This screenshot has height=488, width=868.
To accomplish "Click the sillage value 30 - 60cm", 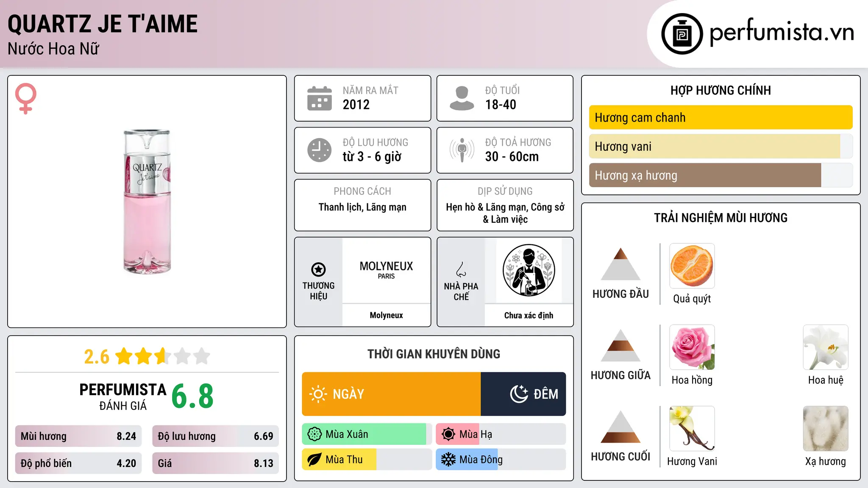I will click(512, 157).
